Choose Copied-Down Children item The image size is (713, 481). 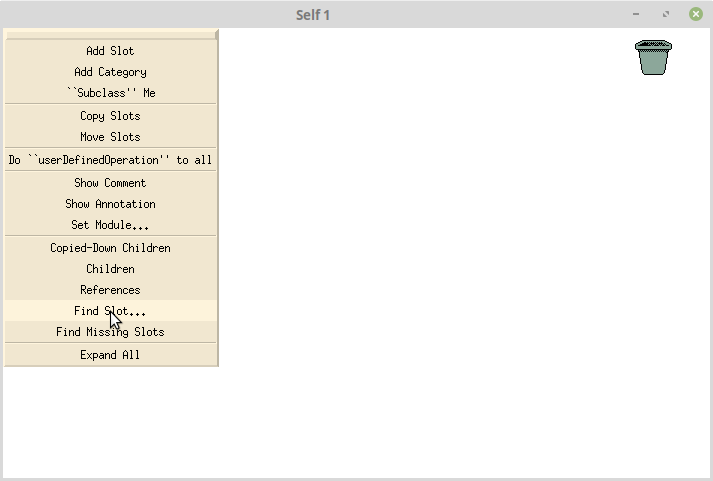click(110, 248)
